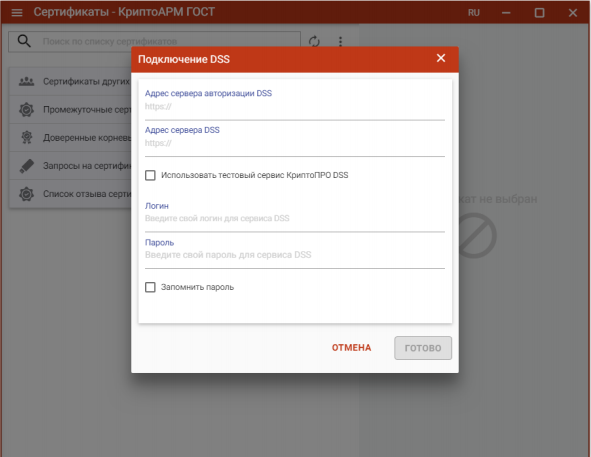Focus the Адрес сервера DSS field
591x457 pixels.
click(295, 143)
